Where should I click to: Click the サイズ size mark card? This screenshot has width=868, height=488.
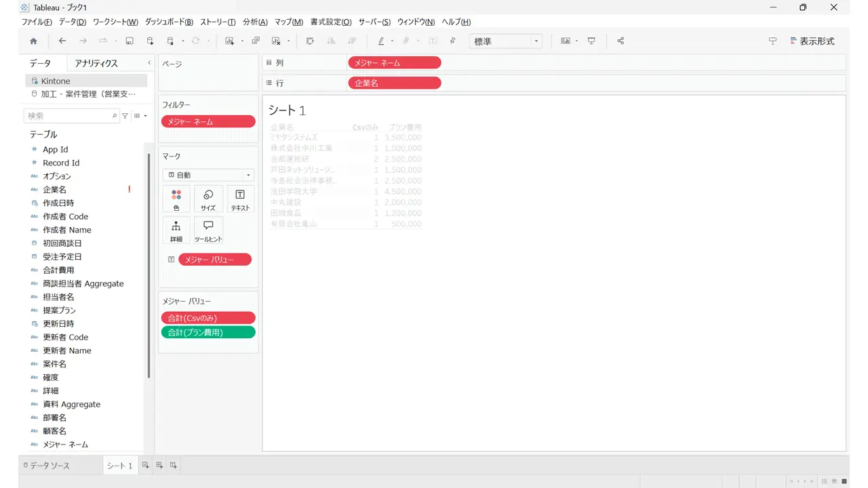[208, 199]
